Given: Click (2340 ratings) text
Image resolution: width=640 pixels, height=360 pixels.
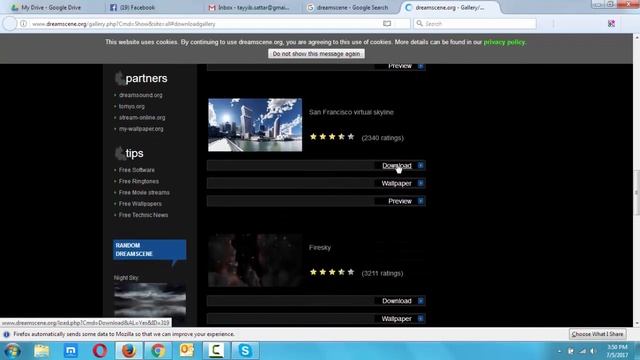Looking at the screenshot, I should click(382, 138).
